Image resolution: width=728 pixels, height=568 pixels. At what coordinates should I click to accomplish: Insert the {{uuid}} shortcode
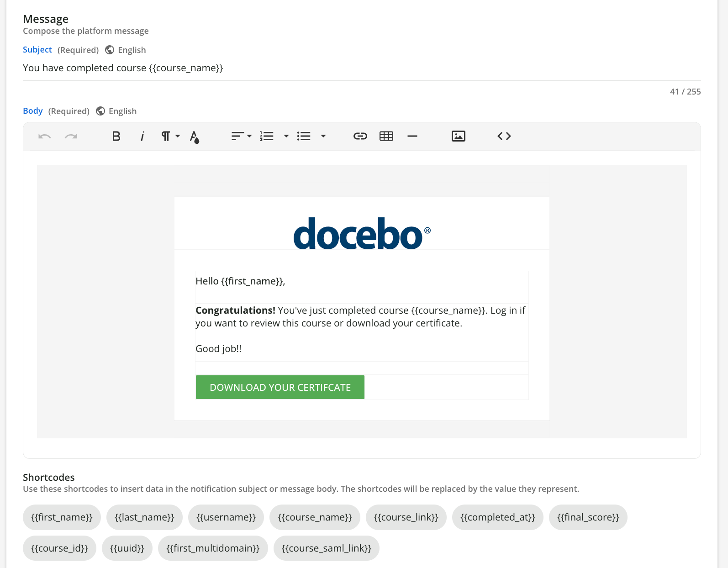tap(127, 548)
